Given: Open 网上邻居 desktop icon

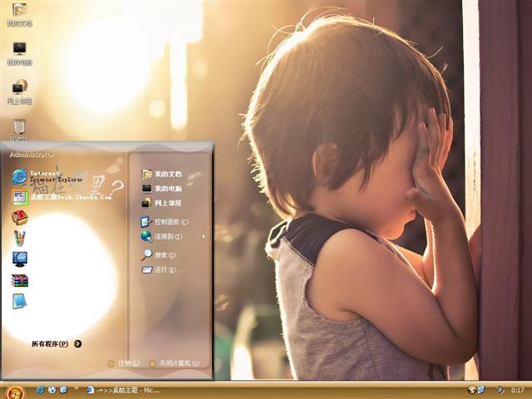Looking at the screenshot, I should (x=19, y=90).
